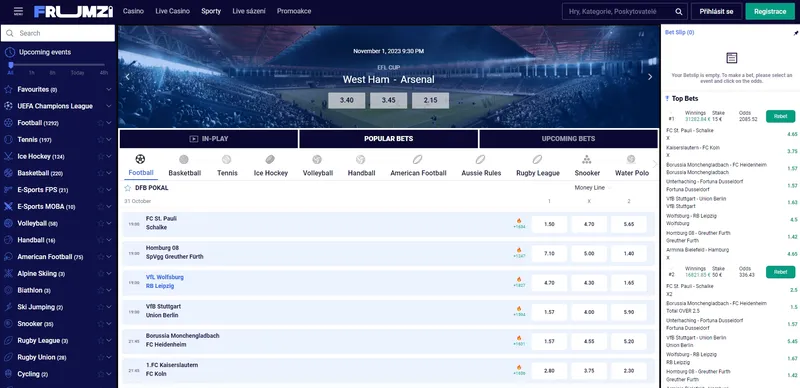Screen dimensions: 800x388
Task: Select the American Football sport tab
Action: [x=418, y=165]
